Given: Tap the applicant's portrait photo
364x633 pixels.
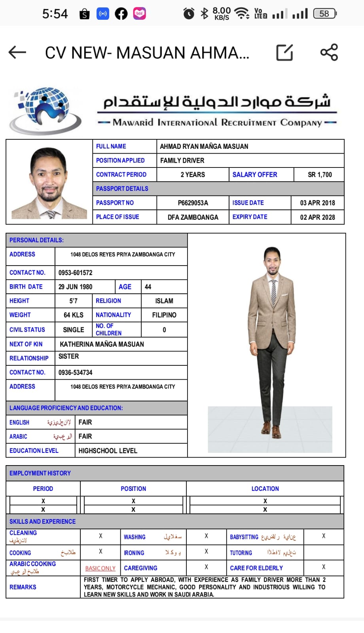Looking at the screenshot, I should click(49, 183).
